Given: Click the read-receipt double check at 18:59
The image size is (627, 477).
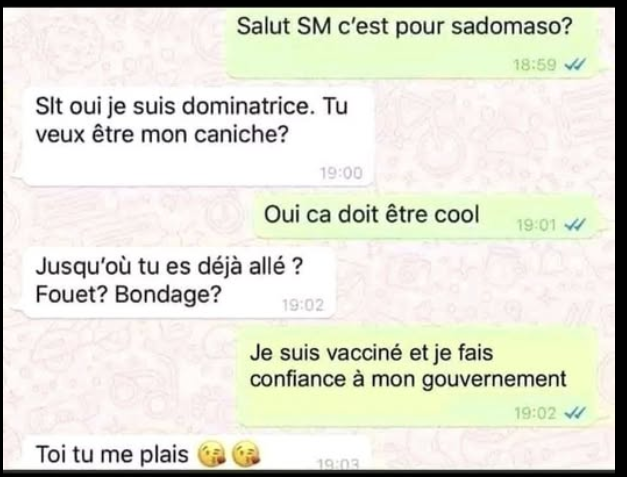Looking at the screenshot, I should coord(575,64).
